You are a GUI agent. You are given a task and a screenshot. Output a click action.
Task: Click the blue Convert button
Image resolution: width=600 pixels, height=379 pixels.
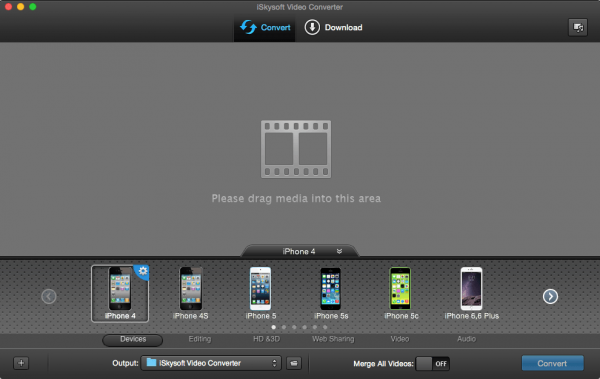coord(553,363)
